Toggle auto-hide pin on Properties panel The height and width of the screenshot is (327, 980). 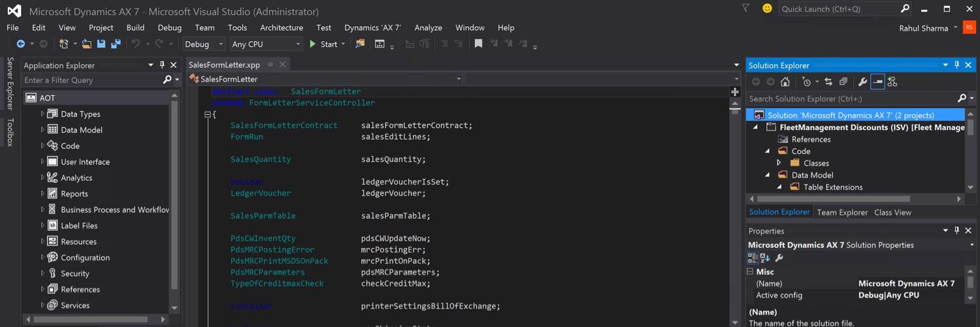pos(957,230)
